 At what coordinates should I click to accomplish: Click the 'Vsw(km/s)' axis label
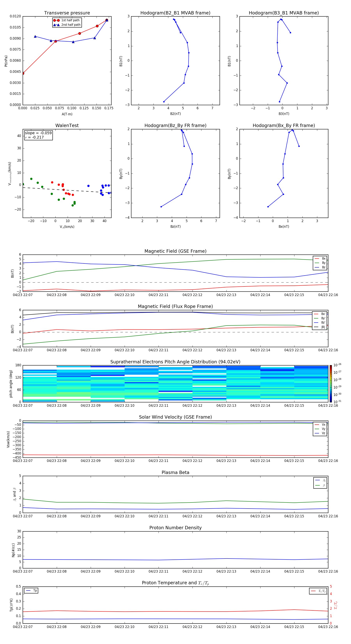coord(8,439)
